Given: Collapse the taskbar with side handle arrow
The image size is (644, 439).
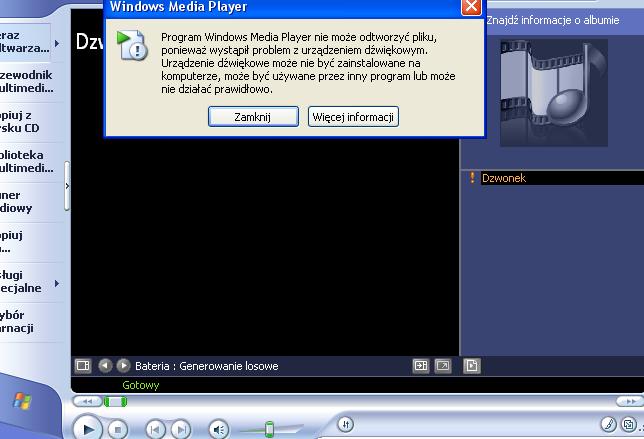Looking at the screenshot, I should pyautogui.click(x=67, y=186).
